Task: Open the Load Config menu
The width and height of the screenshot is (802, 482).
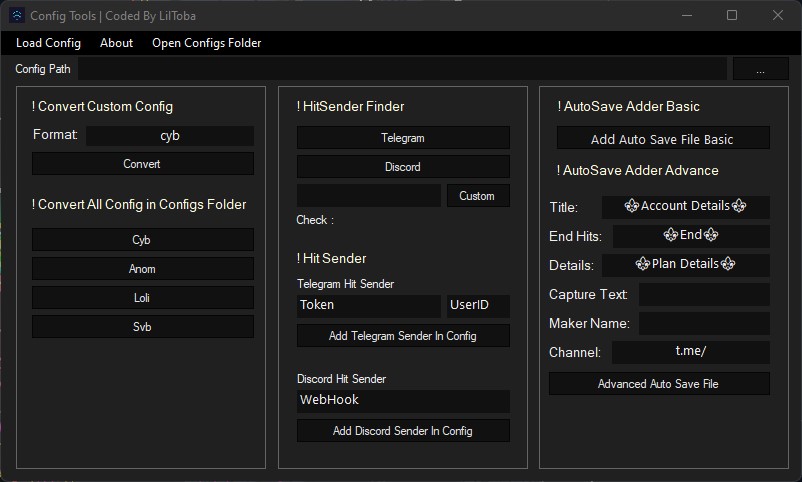Action: click(48, 43)
